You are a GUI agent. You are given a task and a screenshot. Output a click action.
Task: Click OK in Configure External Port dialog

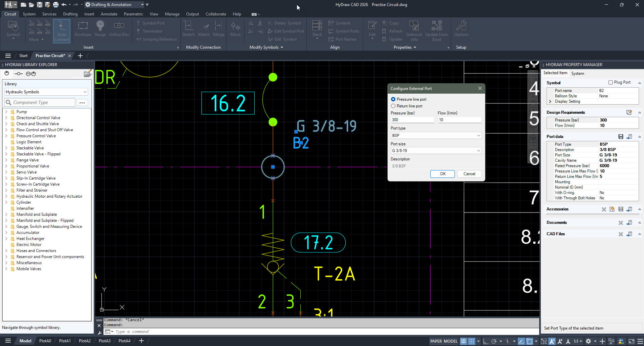(442, 174)
